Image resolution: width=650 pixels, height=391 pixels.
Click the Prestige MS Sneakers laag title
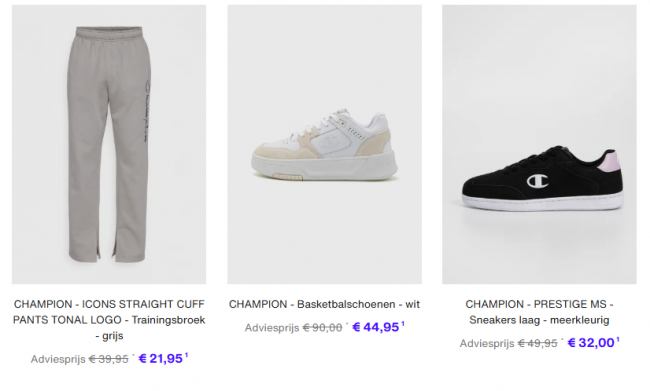pyautogui.click(x=539, y=312)
